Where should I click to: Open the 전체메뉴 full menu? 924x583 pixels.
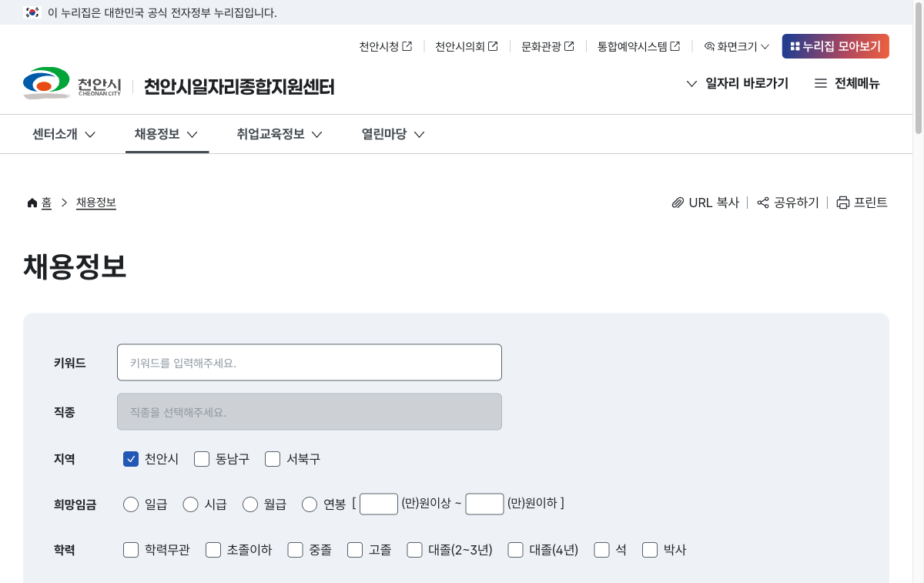847,83
